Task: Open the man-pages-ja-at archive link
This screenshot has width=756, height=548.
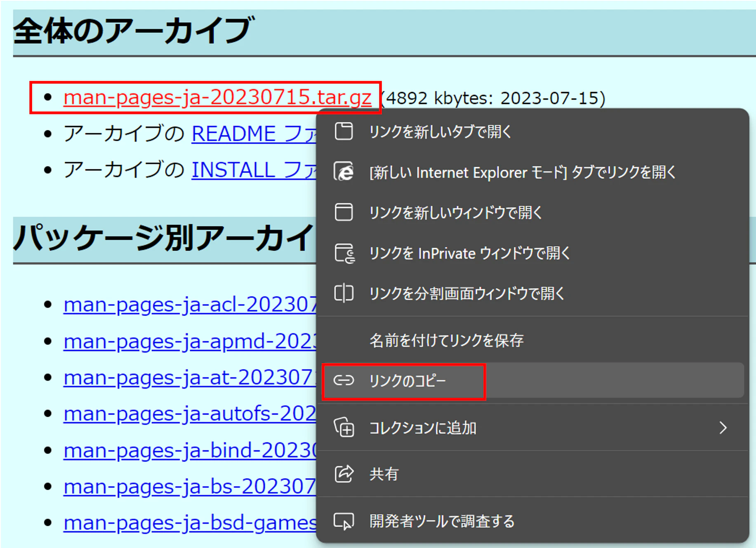Action: 190,378
